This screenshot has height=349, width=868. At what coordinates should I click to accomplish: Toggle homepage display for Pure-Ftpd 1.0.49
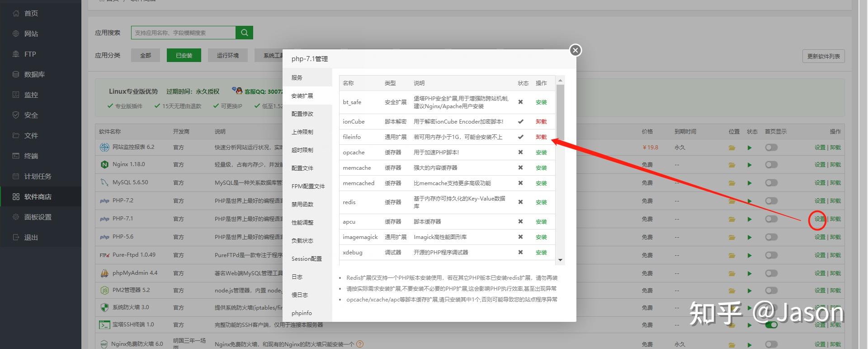pos(771,255)
